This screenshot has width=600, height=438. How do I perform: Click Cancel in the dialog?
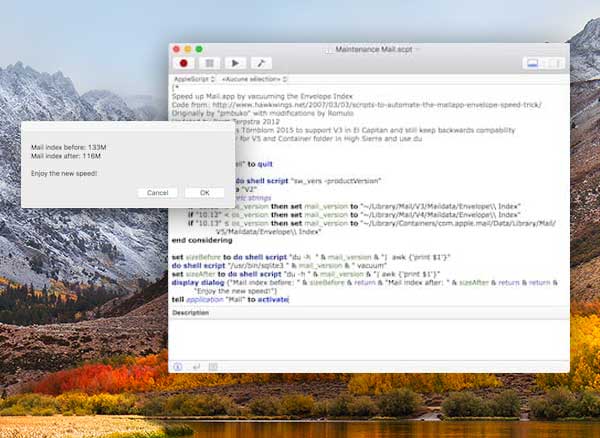(x=157, y=193)
